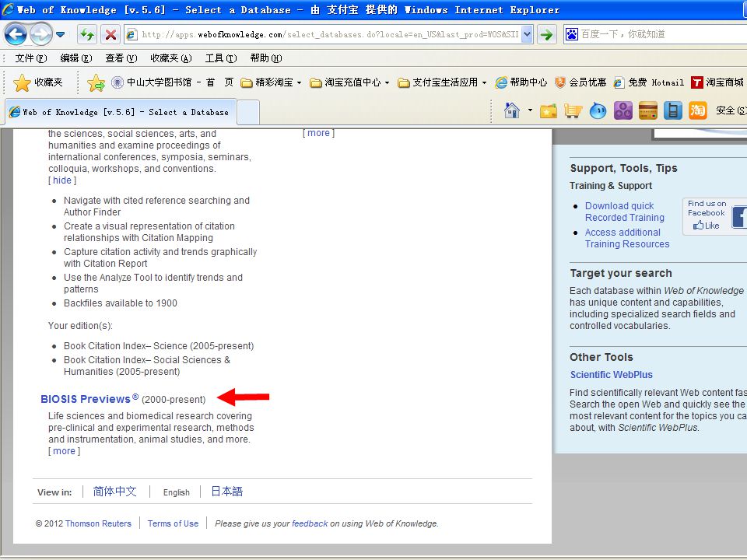Screen dimensions: 747x560
Task: Click the orange 淘 Taobao toolbar icon
Action: pyautogui.click(x=697, y=111)
